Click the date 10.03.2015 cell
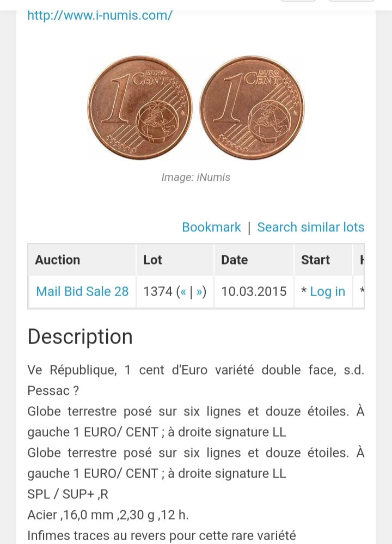This screenshot has height=544, width=392. 254,291
